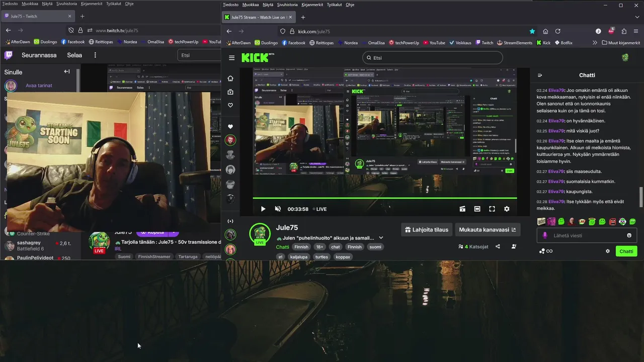
Task: Click the 18+ tag
Action: tap(319, 247)
